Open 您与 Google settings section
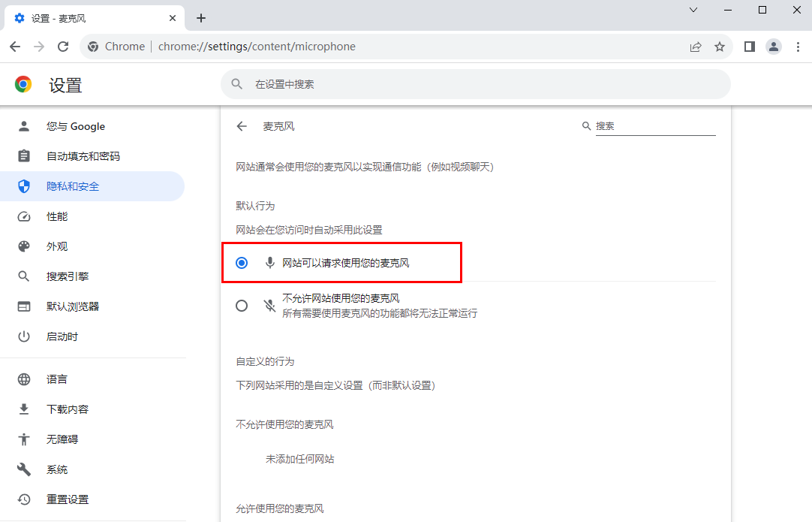This screenshot has width=812, height=522. point(92,126)
